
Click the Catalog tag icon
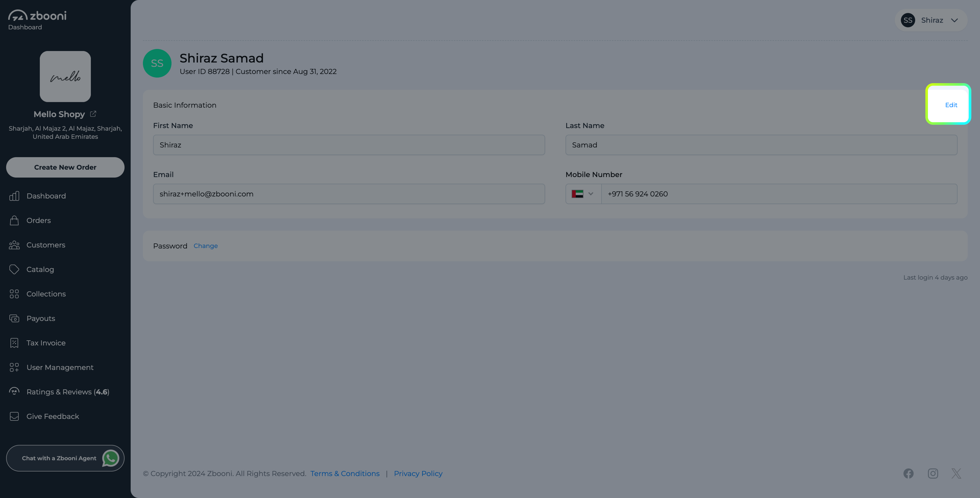pos(14,269)
